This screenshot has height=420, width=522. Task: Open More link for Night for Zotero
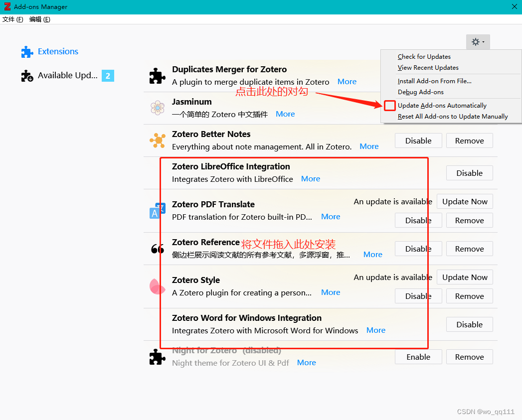point(307,362)
